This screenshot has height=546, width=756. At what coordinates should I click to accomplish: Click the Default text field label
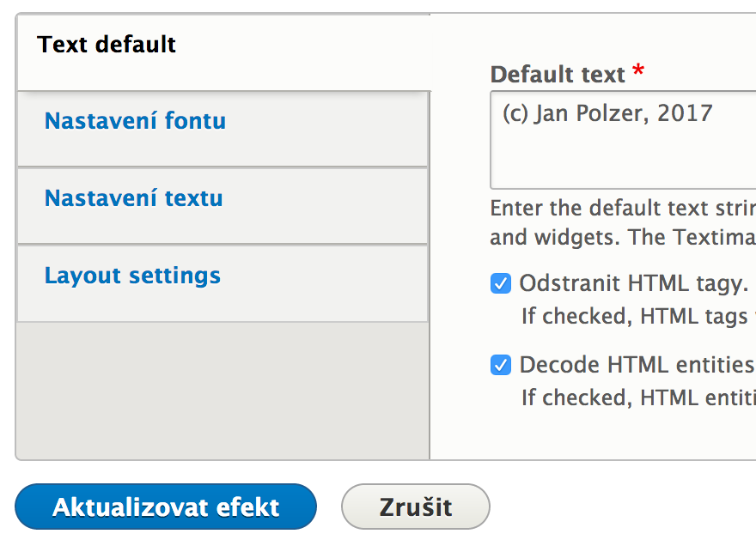[x=558, y=75]
